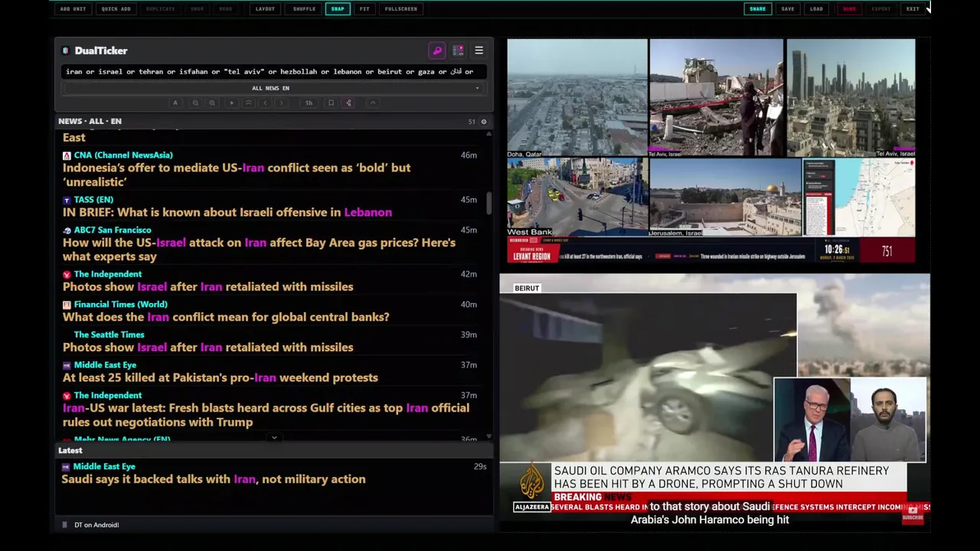Click the Middle East Eye source label in Latest
The height and width of the screenshot is (551, 980).
(104, 467)
